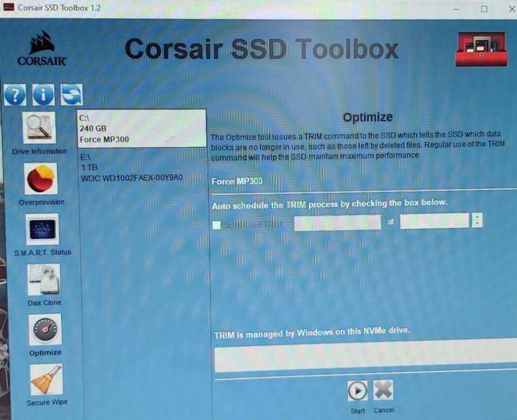Select the E:\ WDC 1 TB drive
The height and width of the screenshot is (420, 517).
pos(142,167)
